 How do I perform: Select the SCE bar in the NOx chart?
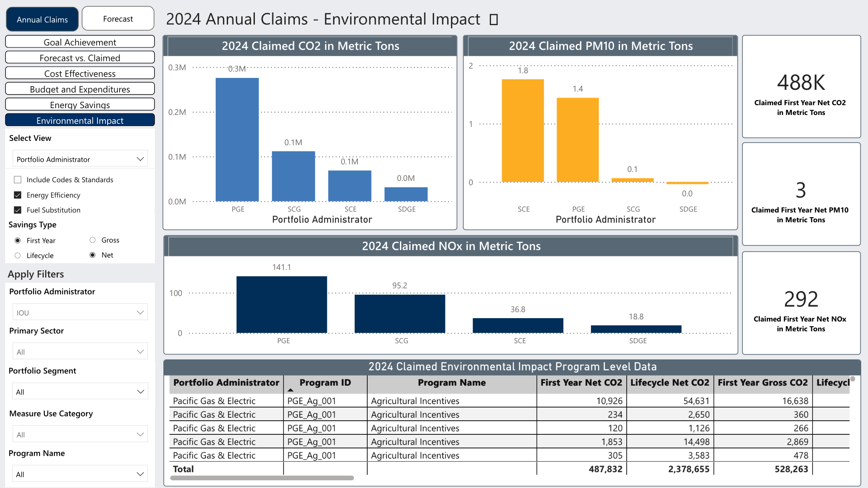(x=518, y=325)
